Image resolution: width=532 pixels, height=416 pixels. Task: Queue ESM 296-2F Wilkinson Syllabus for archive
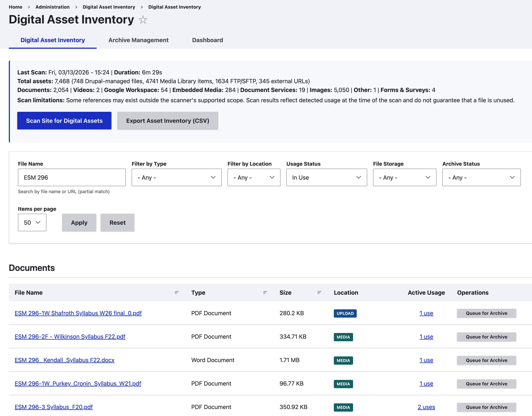pyautogui.click(x=486, y=337)
